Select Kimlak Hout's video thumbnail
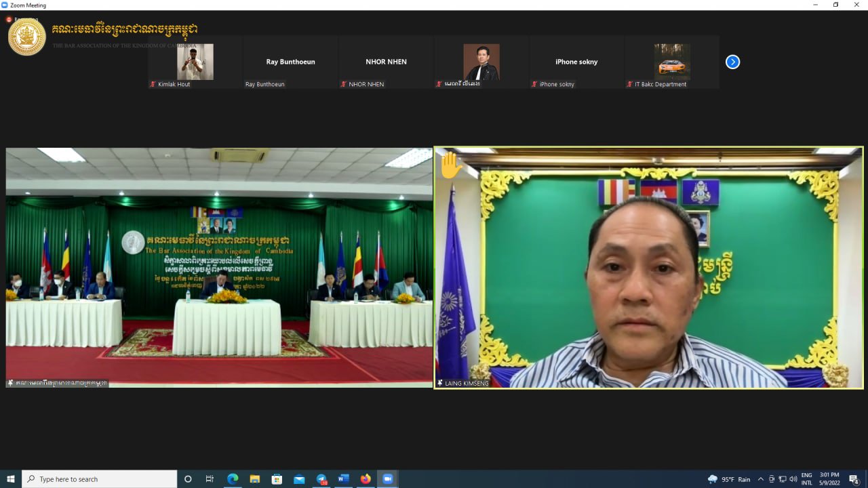This screenshot has width=868, height=488. [x=195, y=62]
